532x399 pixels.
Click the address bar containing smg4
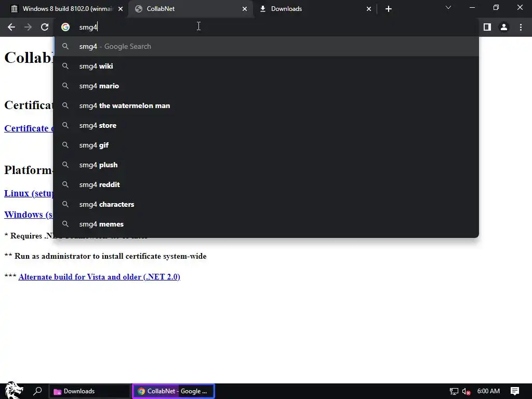point(267,27)
